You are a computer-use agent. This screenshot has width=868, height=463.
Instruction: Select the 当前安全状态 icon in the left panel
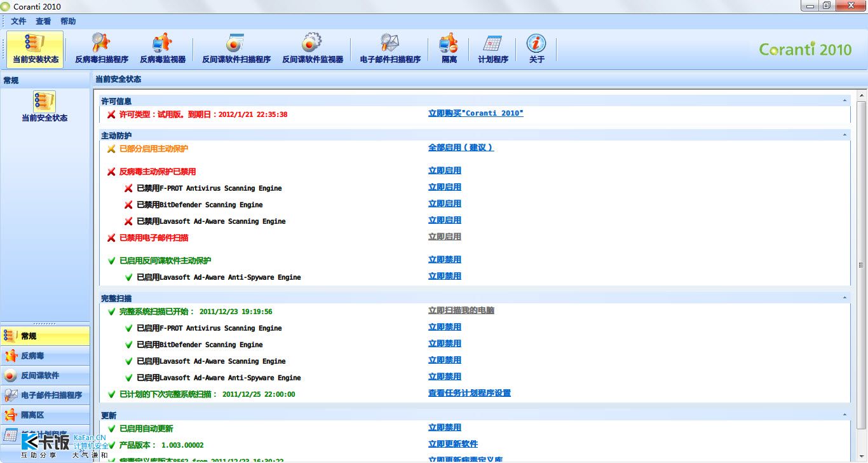(44, 107)
